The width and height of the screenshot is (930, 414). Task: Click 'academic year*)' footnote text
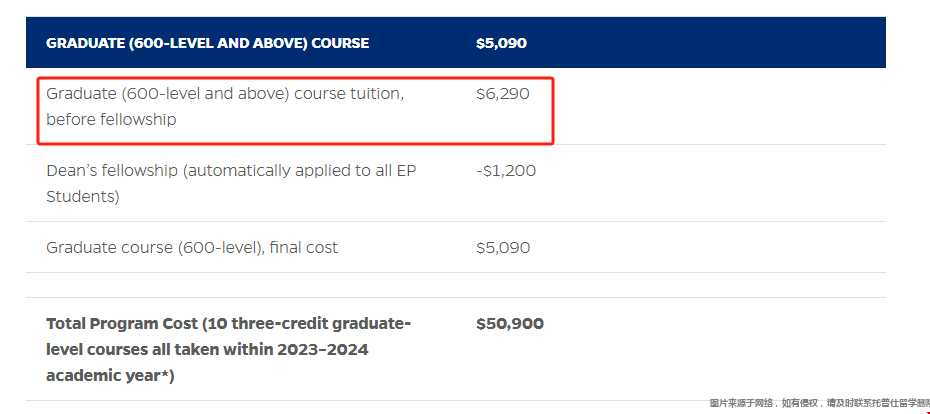(x=110, y=375)
